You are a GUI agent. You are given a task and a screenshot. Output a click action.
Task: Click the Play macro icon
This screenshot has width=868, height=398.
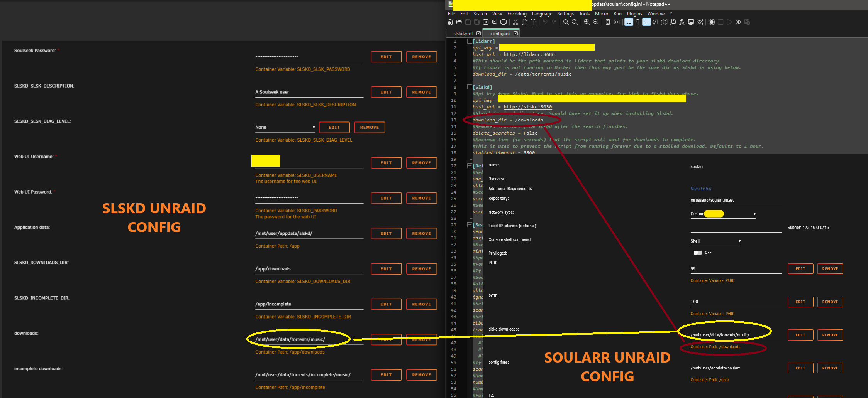729,22
